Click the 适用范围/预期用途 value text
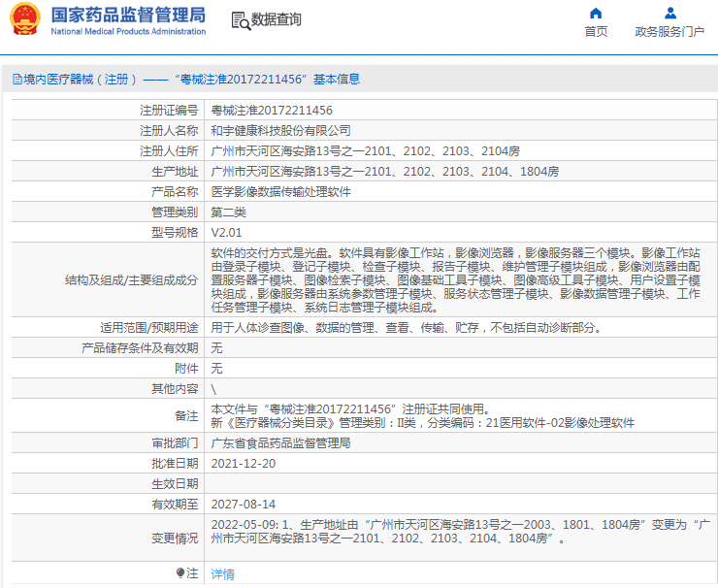 [x=406, y=327]
